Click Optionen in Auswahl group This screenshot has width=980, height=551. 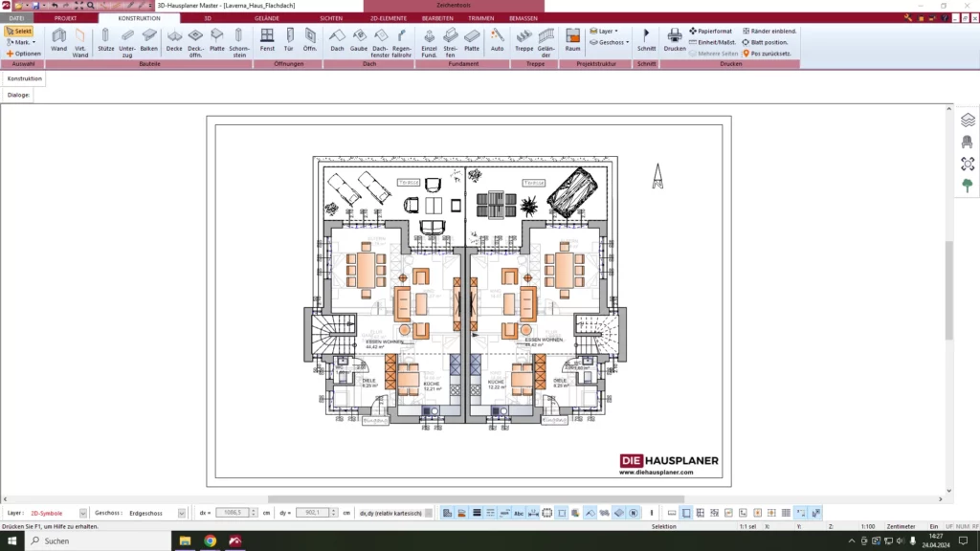tap(24, 54)
